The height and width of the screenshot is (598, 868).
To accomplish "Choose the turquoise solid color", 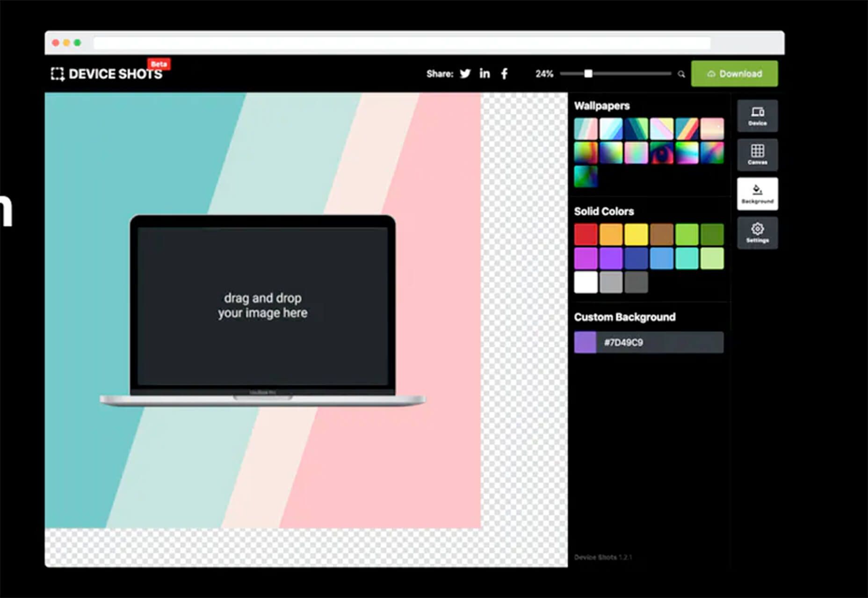I will 687,259.
